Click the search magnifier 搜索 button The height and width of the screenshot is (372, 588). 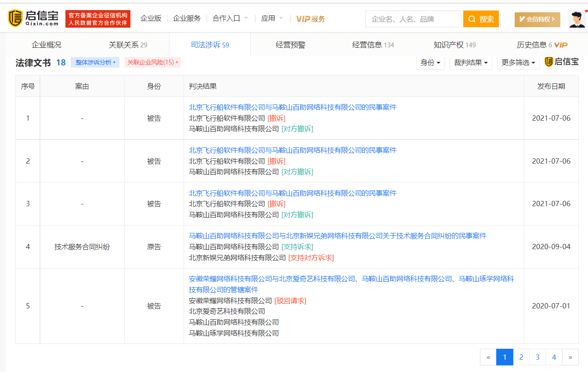point(481,19)
